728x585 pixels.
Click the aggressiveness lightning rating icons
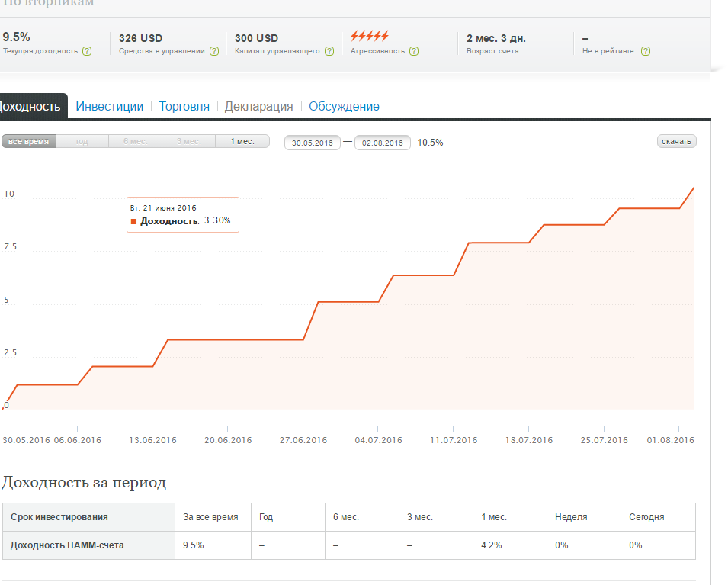(x=370, y=36)
